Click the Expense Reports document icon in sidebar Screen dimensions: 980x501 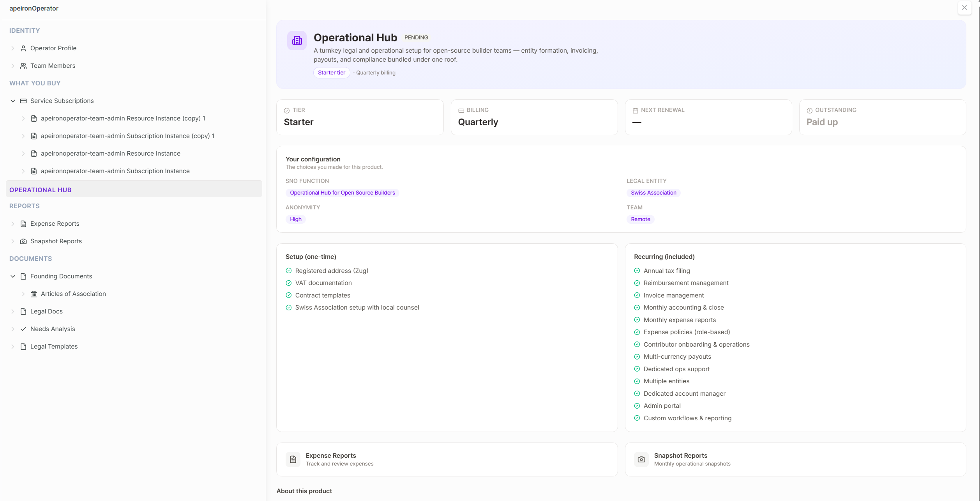[x=23, y=224]
